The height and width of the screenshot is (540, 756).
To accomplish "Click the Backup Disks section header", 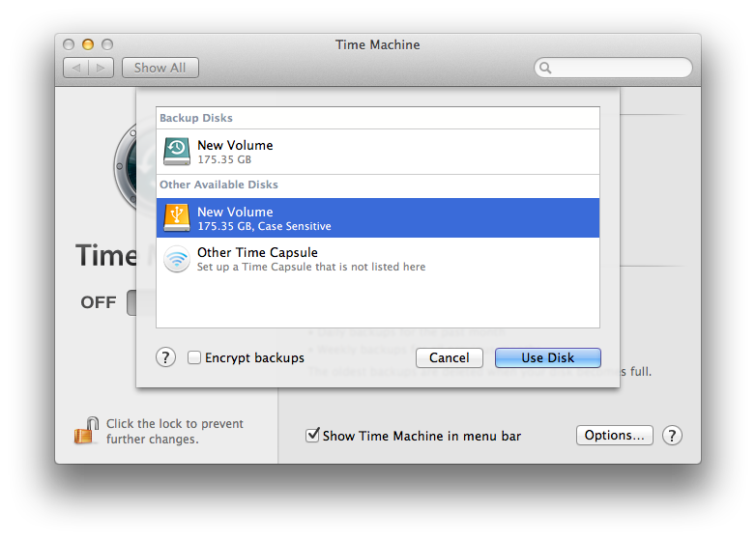I will (x=196, y=118).
